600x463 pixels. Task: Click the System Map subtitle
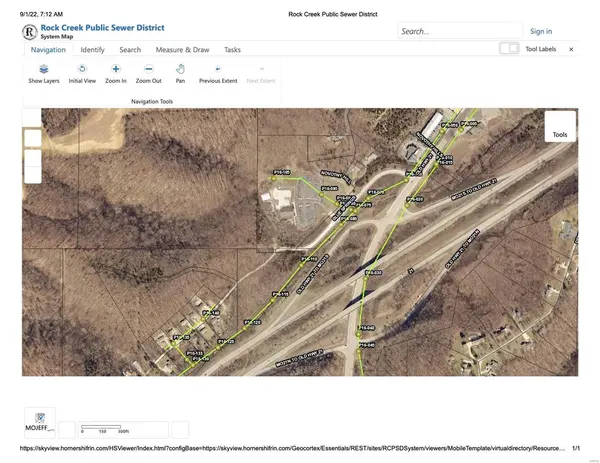(x=57, y=37)
